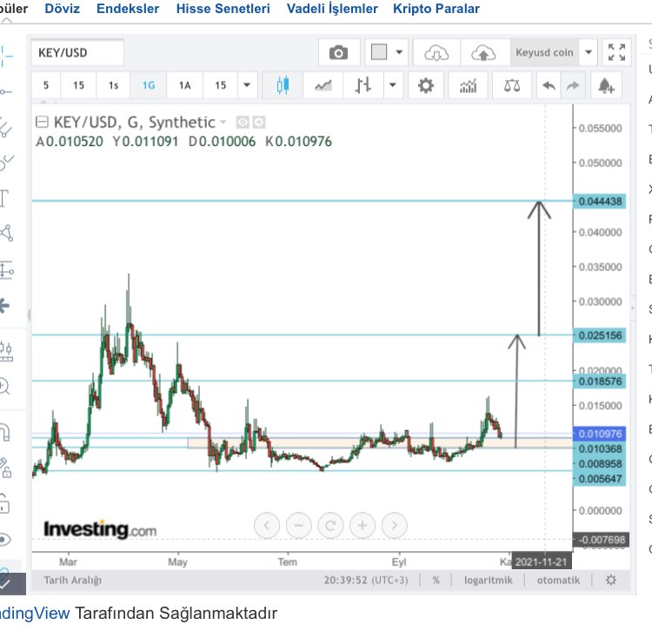
Task: Open Kripto Paralar menu
Action: (x=436, y=9)
